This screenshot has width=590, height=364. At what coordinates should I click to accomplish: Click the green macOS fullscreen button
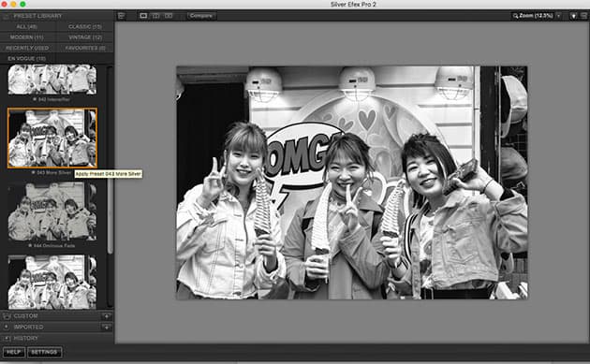[x=22, y=4]
